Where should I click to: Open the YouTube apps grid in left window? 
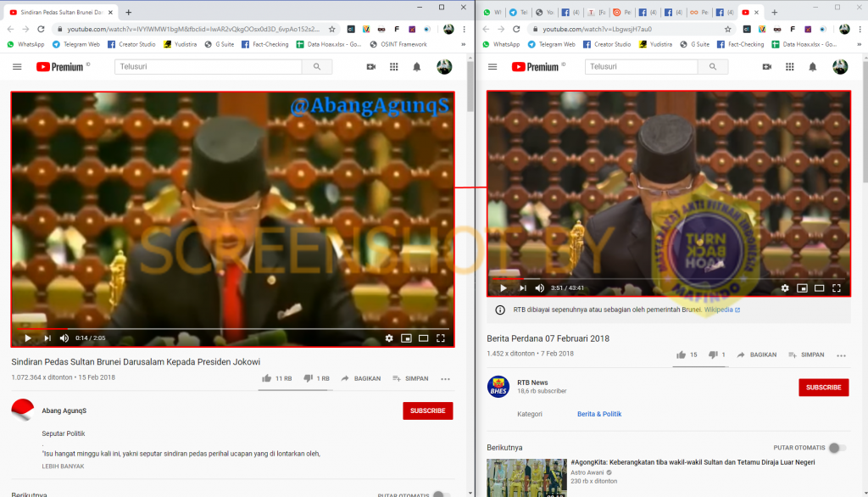tap(393, 66)
